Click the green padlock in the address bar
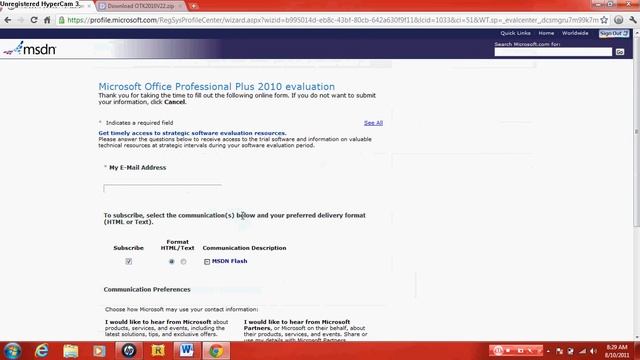 click(x=62, y=20)
